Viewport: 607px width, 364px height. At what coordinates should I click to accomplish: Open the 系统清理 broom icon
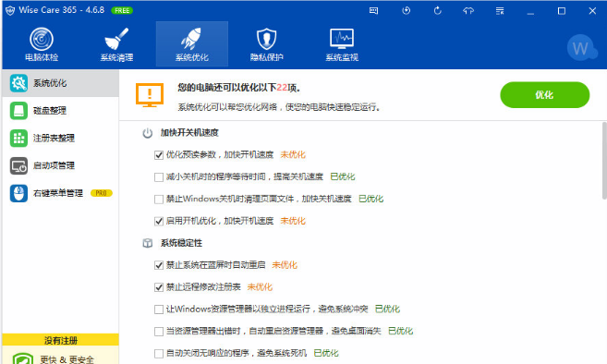(x=116, y=39)
